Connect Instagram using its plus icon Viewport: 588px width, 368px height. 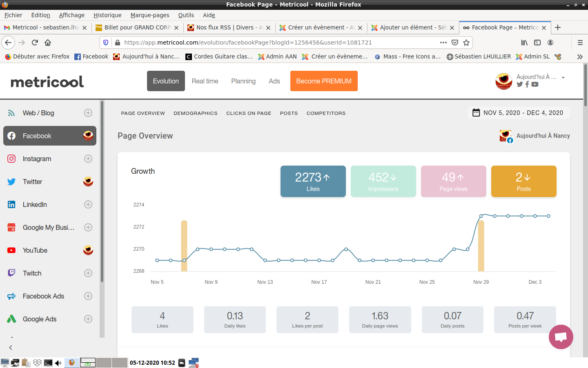[x=88, y=159]
